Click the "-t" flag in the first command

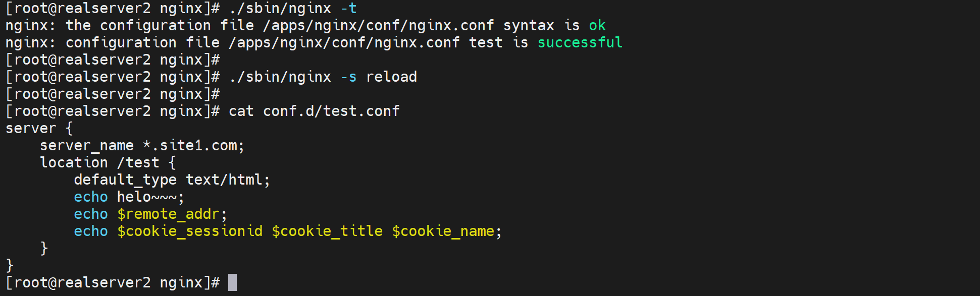coord(348,9)
